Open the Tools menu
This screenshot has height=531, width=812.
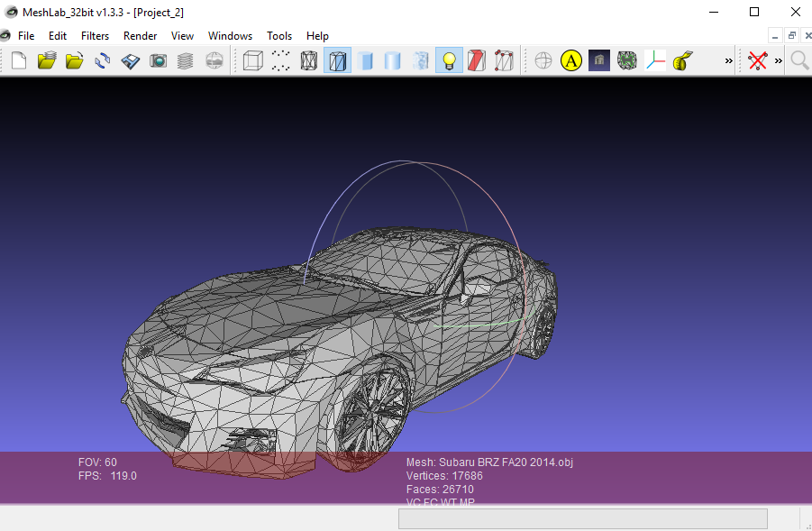279,36
